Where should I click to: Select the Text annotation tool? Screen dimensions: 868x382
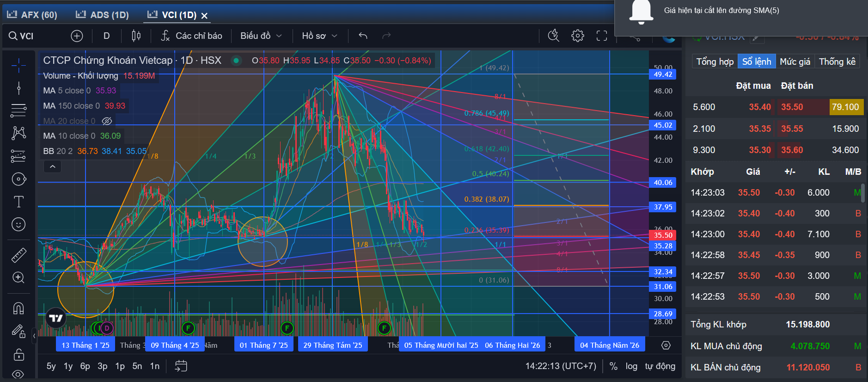pyautogui.click(x=18, y=202)
